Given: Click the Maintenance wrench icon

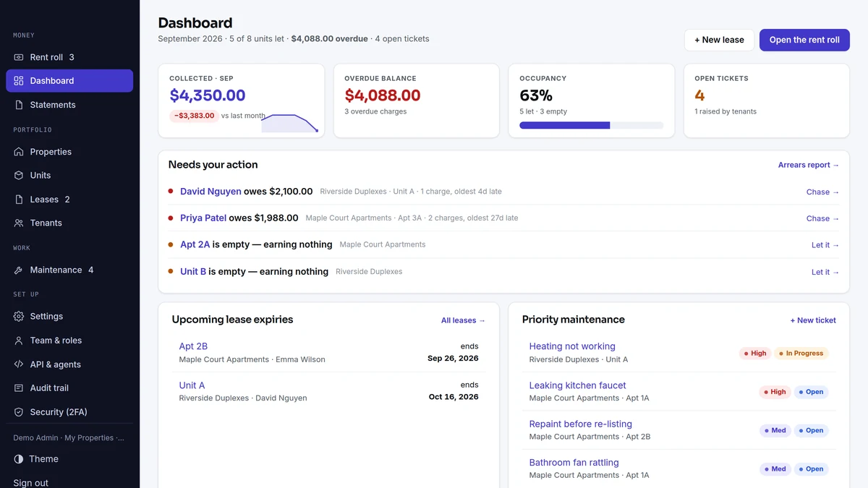Looking at the screenshot, I should coord(19,270).
